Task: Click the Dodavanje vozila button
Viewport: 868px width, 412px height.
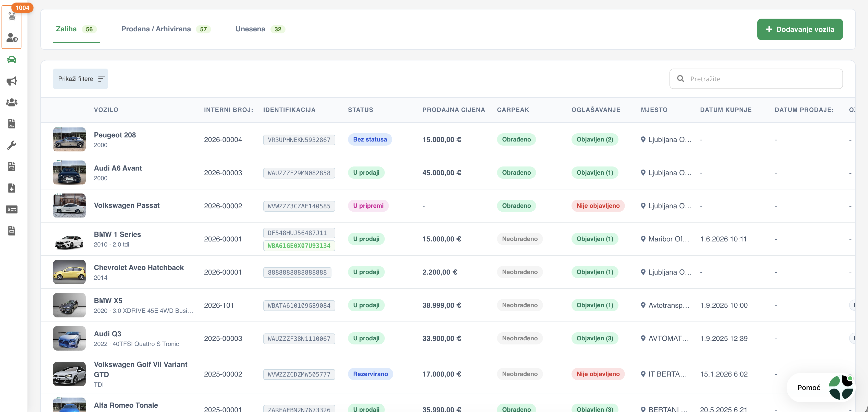Action: (x=800, y=29)
